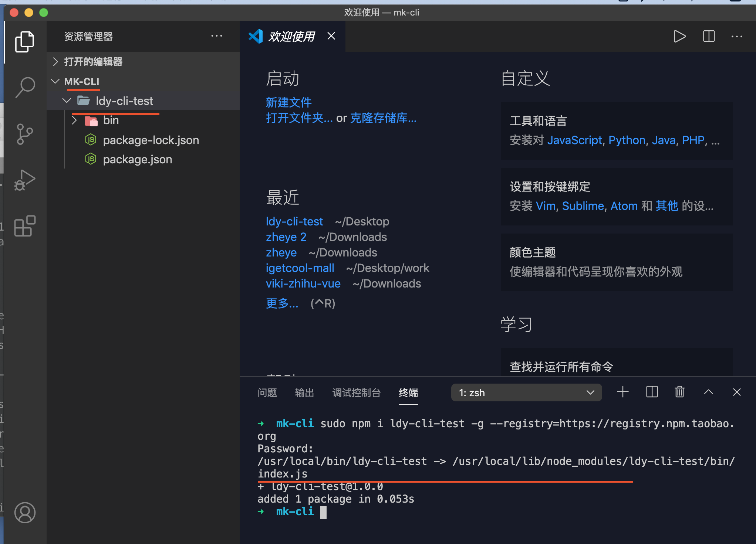Screen dimensions: 756x544
Task: Open editor more actions ellipsis
Action: (x=737, y=36)
